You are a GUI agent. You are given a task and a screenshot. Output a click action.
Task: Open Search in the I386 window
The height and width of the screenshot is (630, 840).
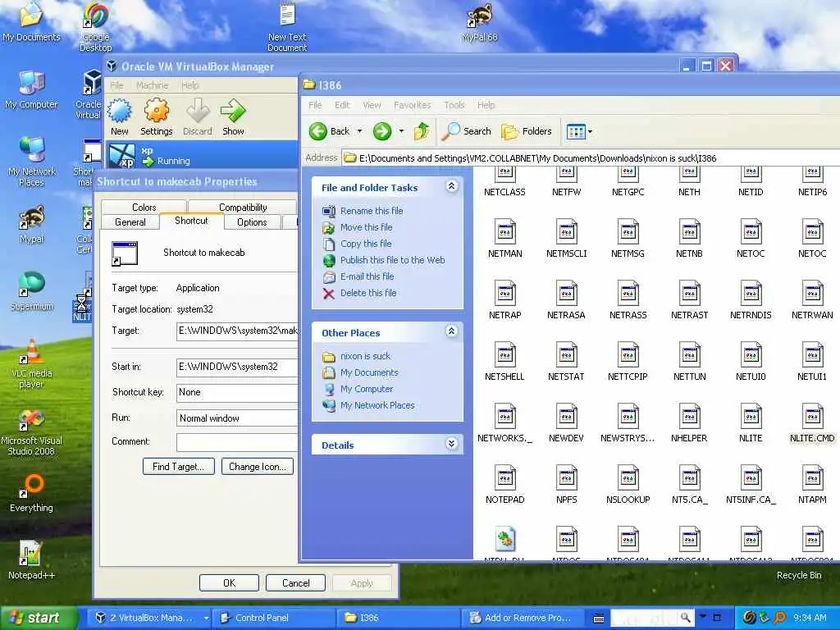point(466,131)
